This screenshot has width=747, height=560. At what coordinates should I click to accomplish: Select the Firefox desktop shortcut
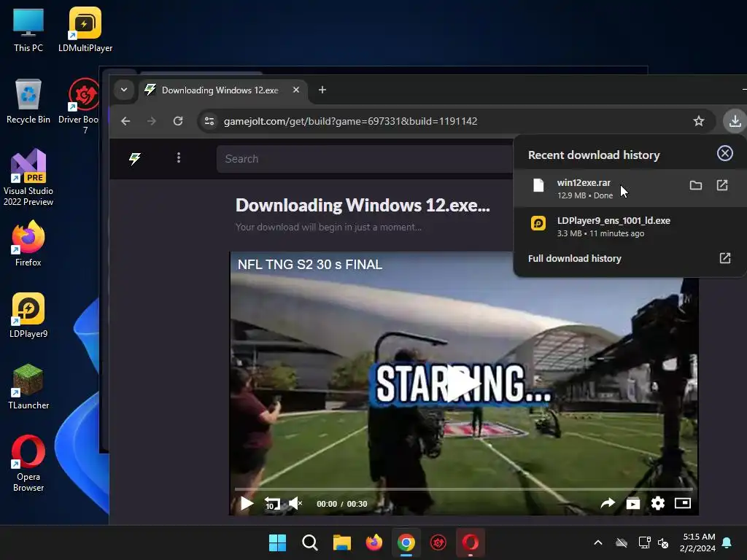pyautogui.click(x=28, y=244)
